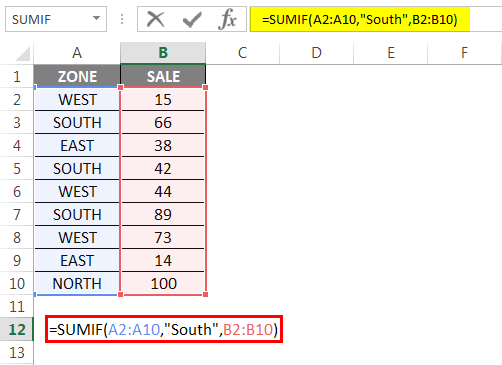Click WEST cell in row 6
This screenshot has height=365, width=502.
tap(77, 191)
